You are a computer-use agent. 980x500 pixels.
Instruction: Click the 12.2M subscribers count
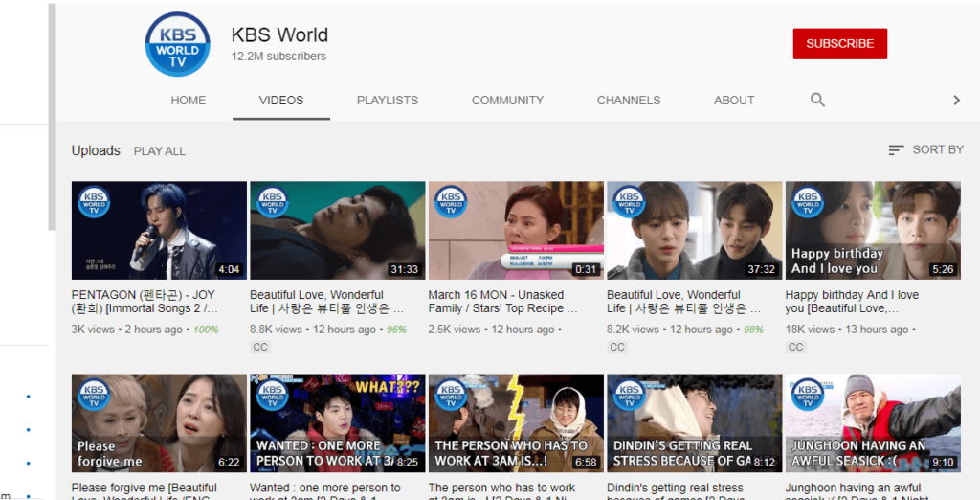pyautogui.click(x=278, y=57)
